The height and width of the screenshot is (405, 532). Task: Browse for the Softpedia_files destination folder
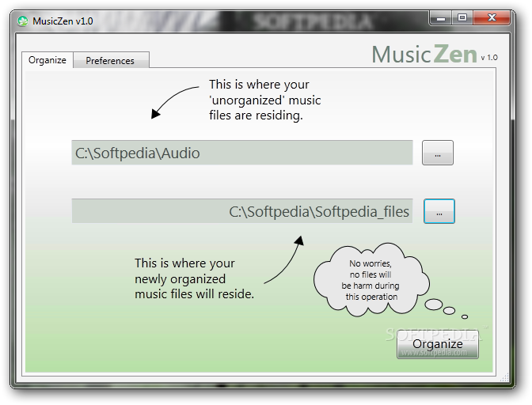coord(439,211)
